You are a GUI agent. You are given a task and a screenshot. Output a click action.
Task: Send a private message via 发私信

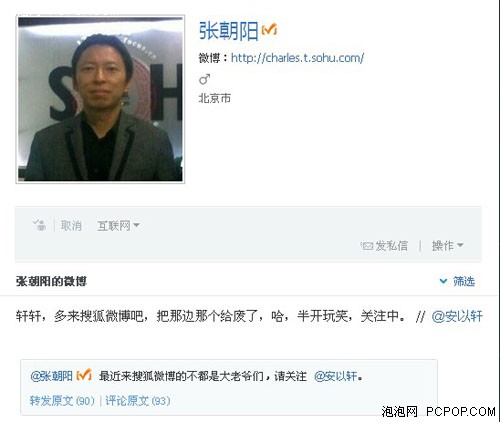[x=384, y=246]
